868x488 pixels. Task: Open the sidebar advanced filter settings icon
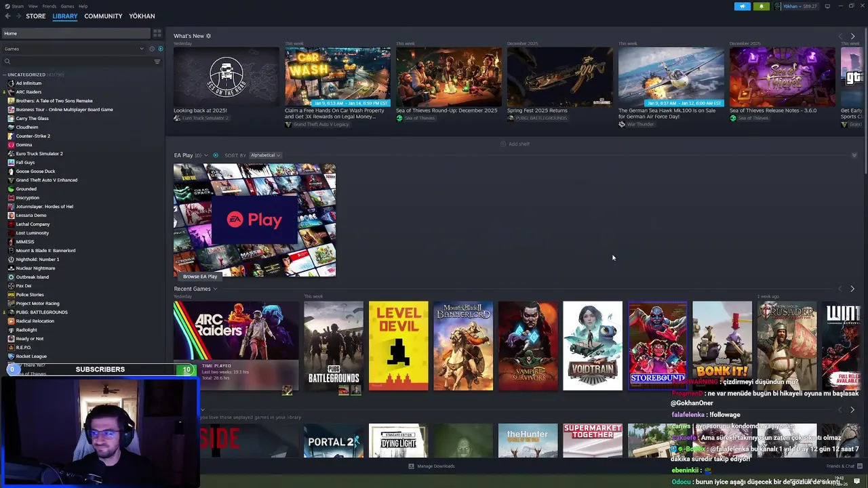[157, 62]
